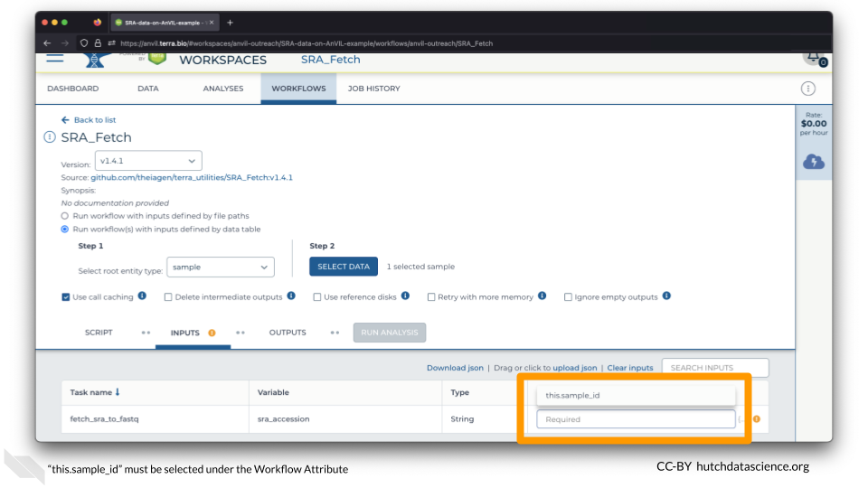This screenshot has height=488, width=868.
Task: Show info about Use reference disks
Action: 405,296
